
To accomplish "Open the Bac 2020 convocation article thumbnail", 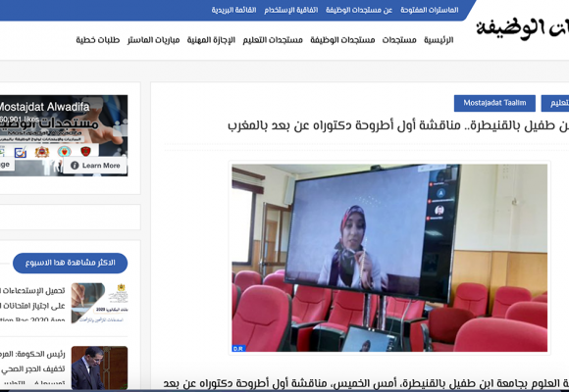I will pos(99,303).
